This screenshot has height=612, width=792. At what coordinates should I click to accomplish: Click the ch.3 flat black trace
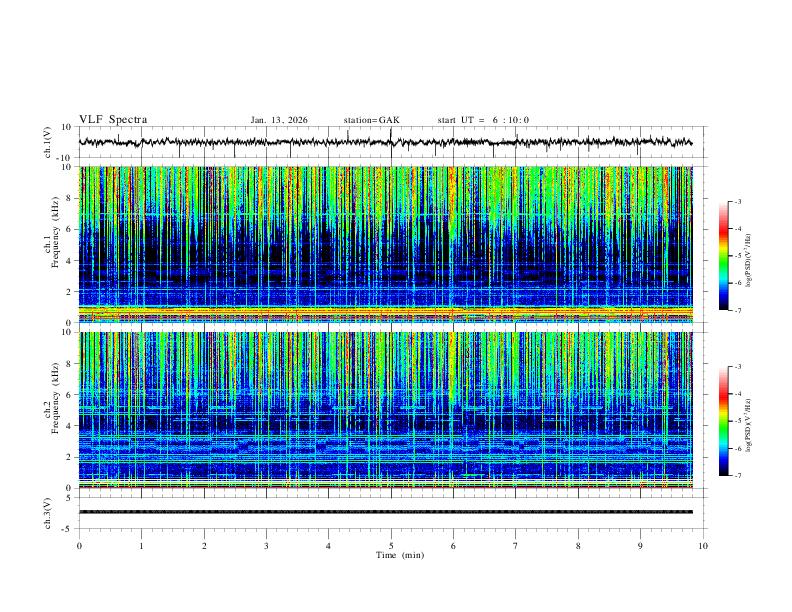coord(386,512)
